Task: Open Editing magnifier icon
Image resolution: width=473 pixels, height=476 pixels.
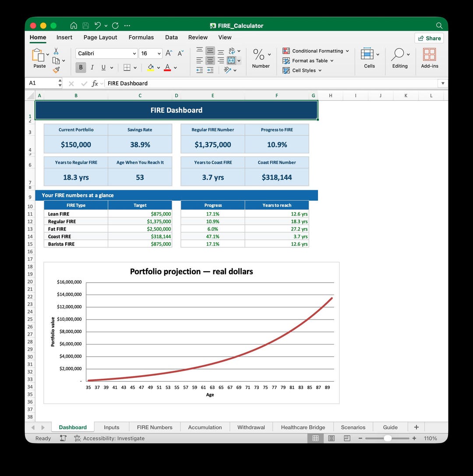Action: [398, 54]
